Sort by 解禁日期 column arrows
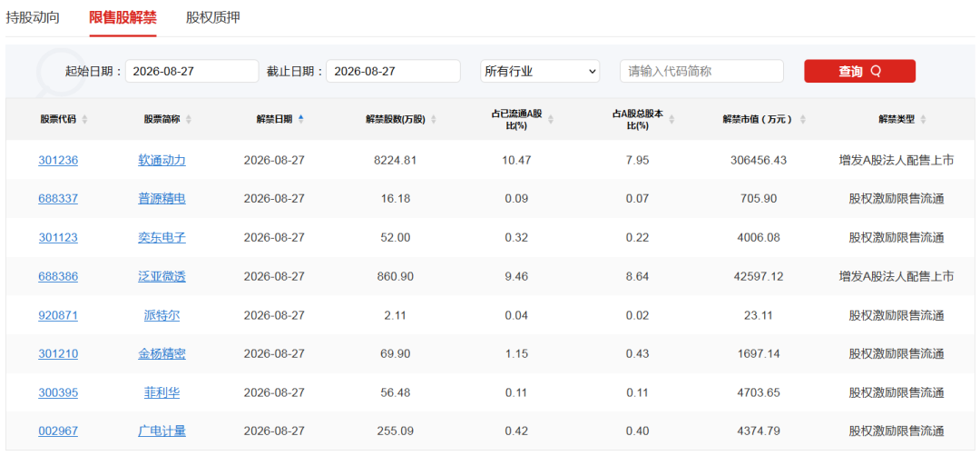The height and width of the screenshot is (456, 980). click(301, 120)
